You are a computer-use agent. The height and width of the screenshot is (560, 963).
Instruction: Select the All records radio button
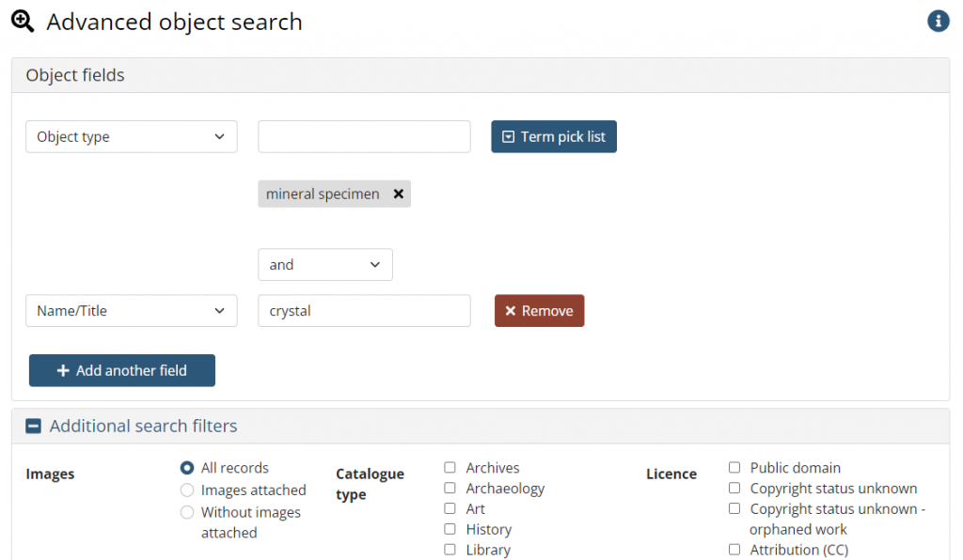tap(187, 468)
